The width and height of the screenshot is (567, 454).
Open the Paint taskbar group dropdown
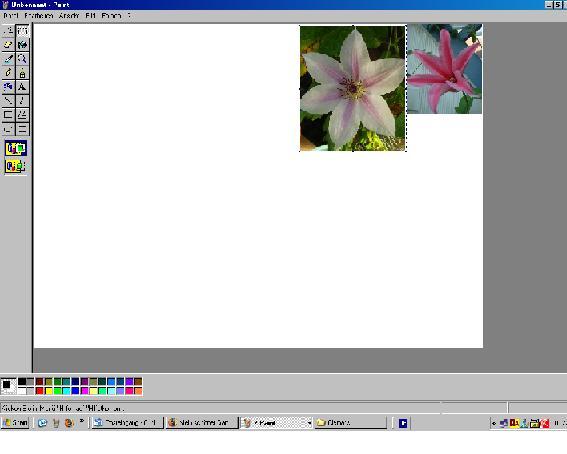pos(309,423)
